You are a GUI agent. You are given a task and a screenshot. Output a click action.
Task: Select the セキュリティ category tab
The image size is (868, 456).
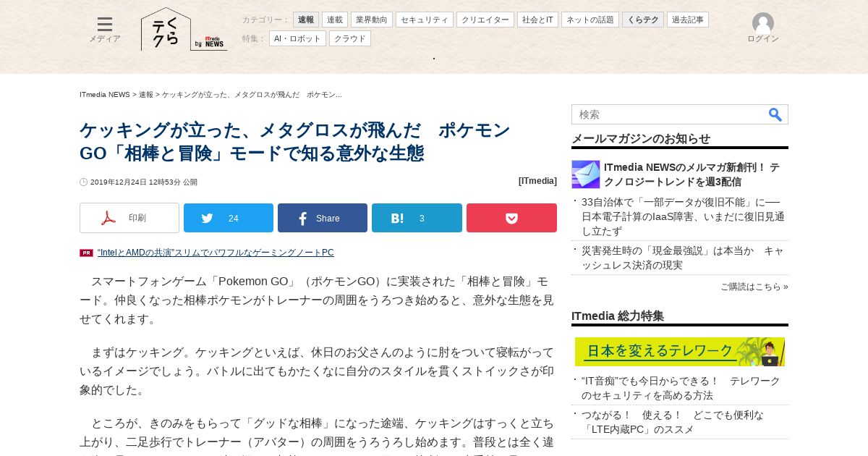point(425,20)
